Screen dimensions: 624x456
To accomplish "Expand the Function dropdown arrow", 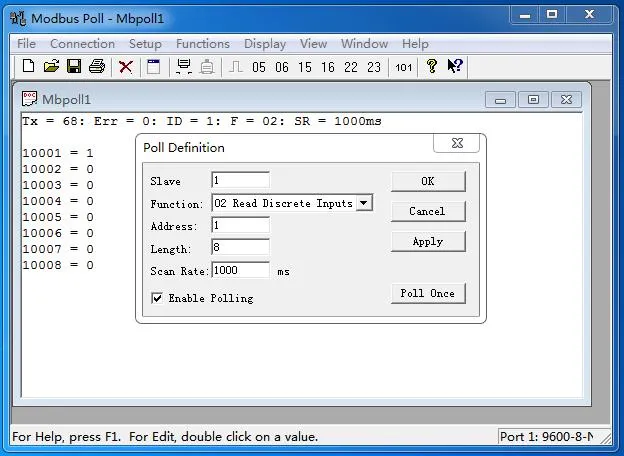I will click(x=364, y=203).
